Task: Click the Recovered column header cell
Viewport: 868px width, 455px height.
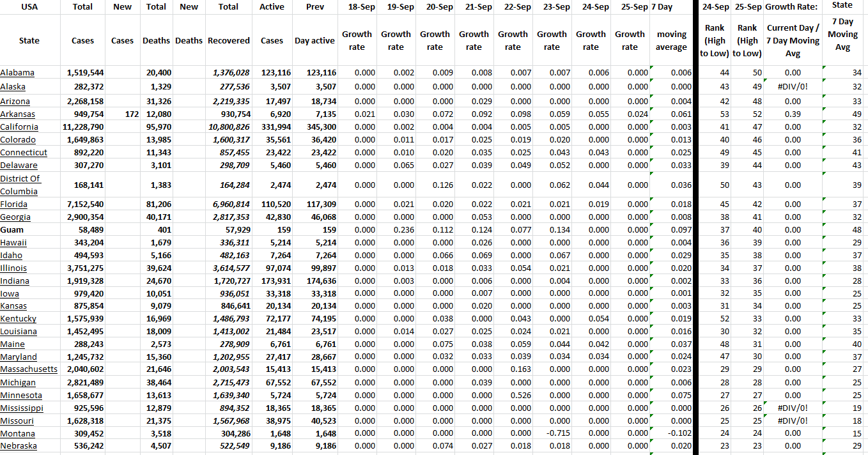Action: (228, 40)
